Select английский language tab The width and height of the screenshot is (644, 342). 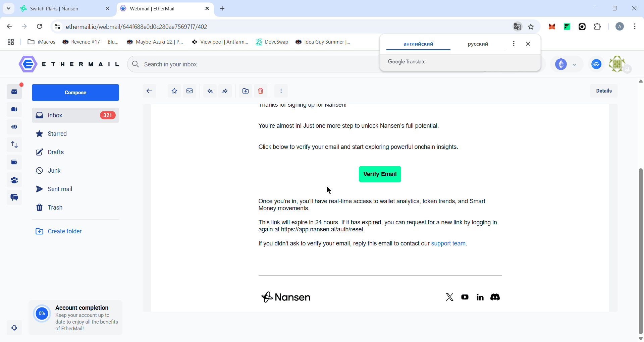point(418,44)
